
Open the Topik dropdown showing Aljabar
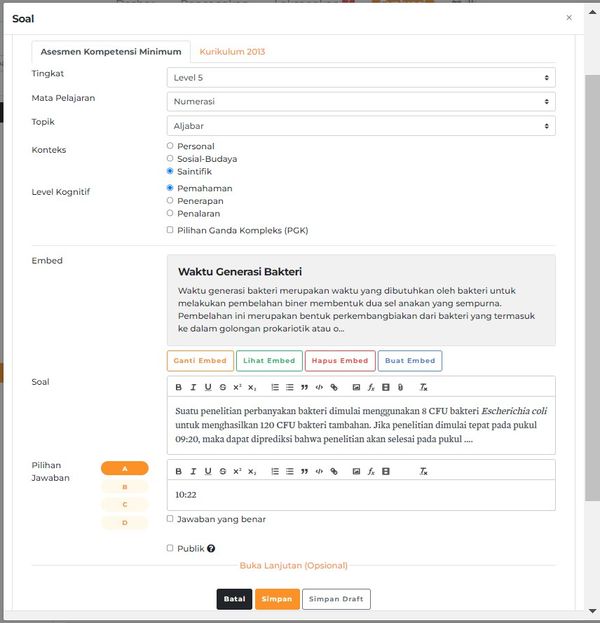360,126
